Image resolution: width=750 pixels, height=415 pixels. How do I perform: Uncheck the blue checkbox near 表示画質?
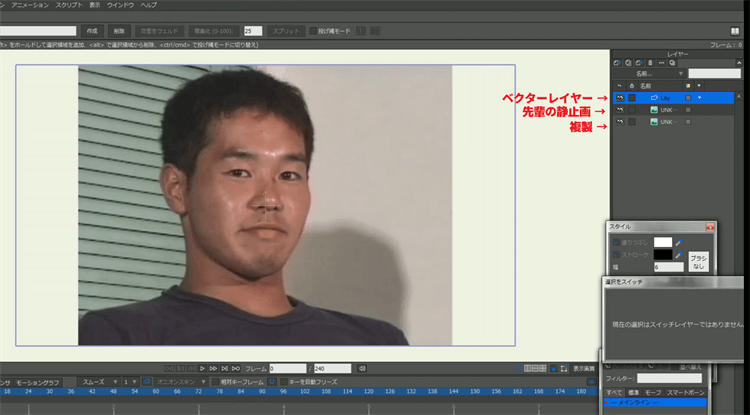[554, 369]
